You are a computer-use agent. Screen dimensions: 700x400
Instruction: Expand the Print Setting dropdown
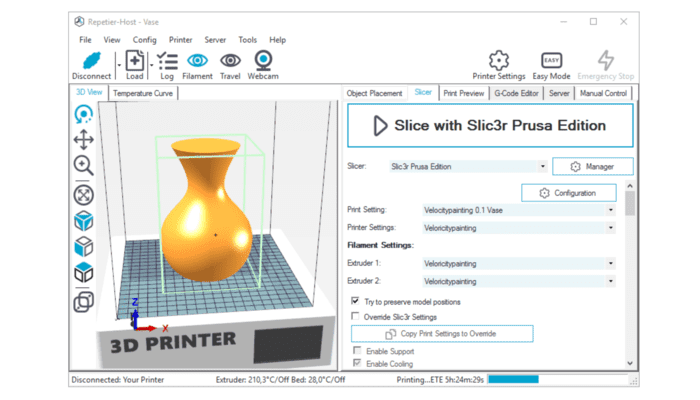click(611, 210)
